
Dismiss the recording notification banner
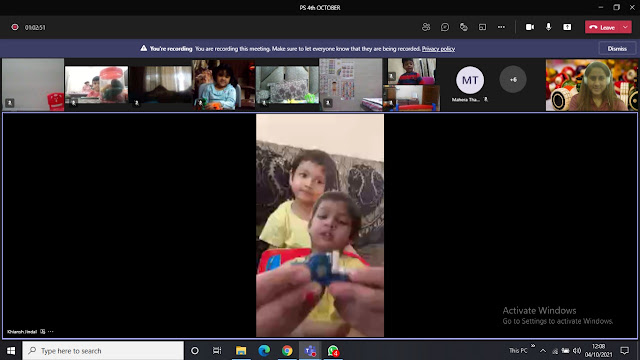[x=617, y=49]
